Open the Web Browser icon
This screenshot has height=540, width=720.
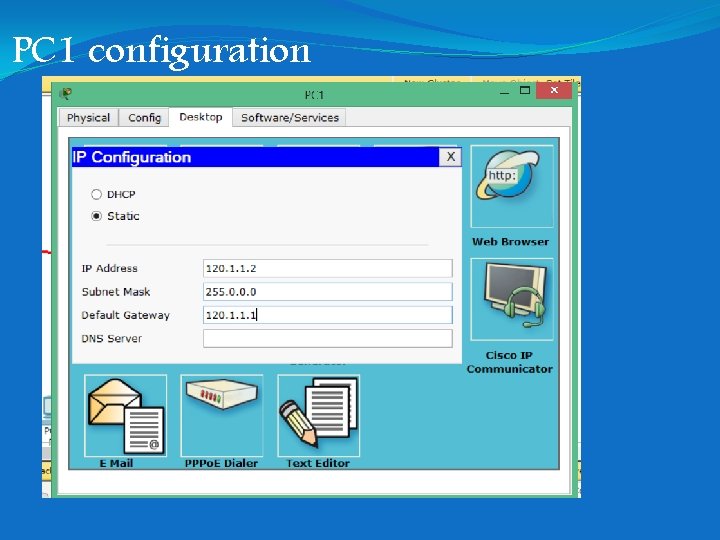click(x=512, y=186)
